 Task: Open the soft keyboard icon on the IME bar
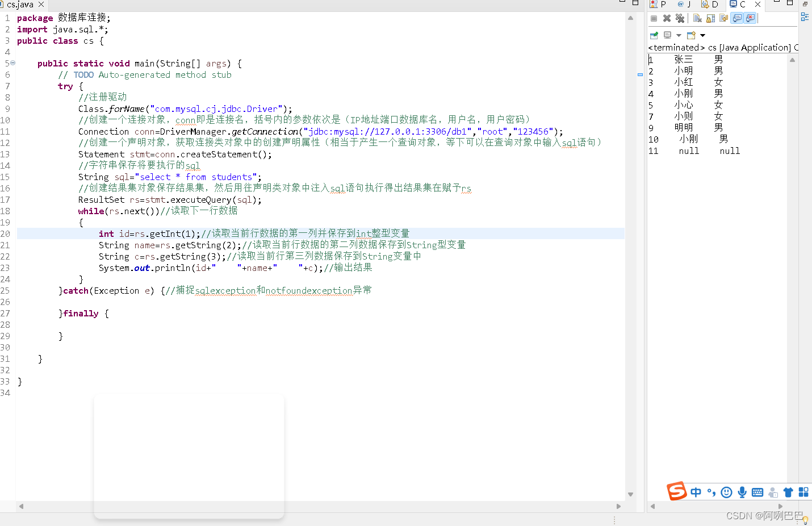tap(757, 492)
